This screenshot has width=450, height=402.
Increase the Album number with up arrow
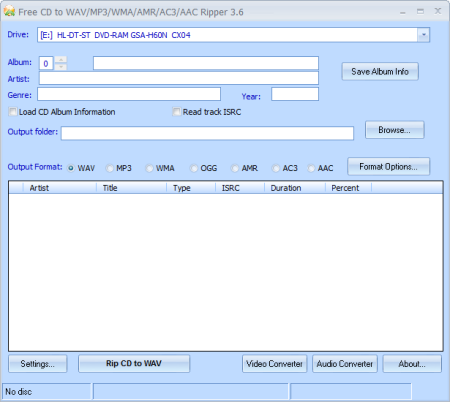click(x=61, y=60)
